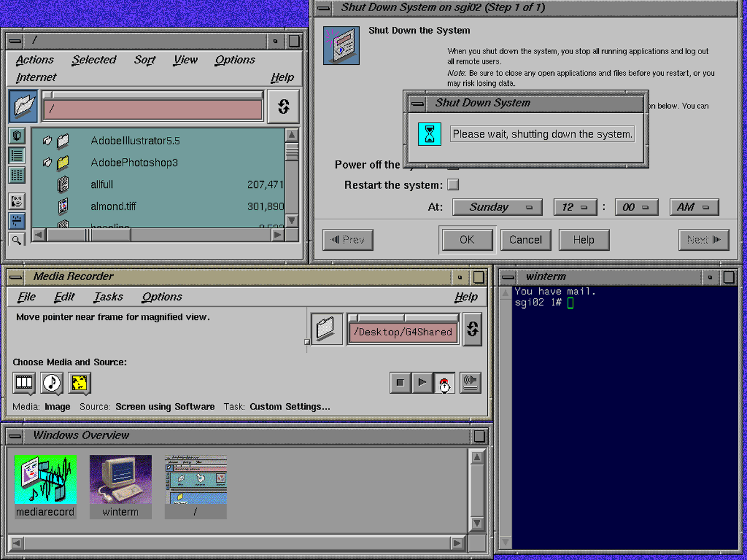Click the recycle history button in Media Recorder

point(472,329)
